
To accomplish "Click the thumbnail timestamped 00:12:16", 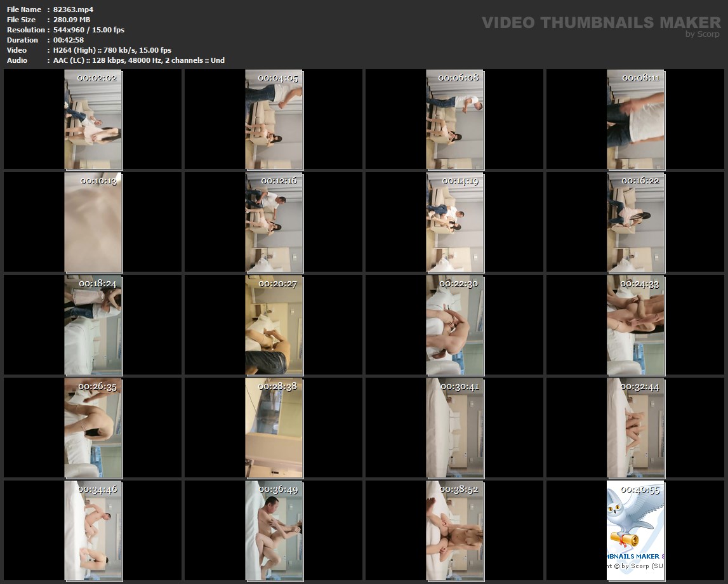I will tap(274, 222).
